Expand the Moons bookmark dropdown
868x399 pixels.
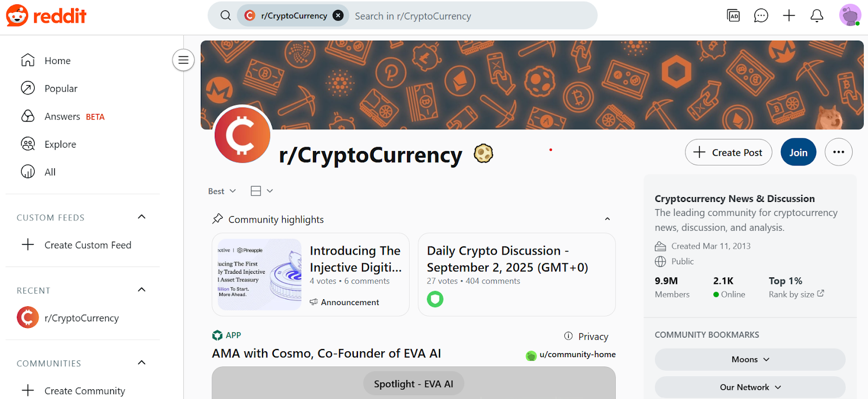tap(750, 359)
